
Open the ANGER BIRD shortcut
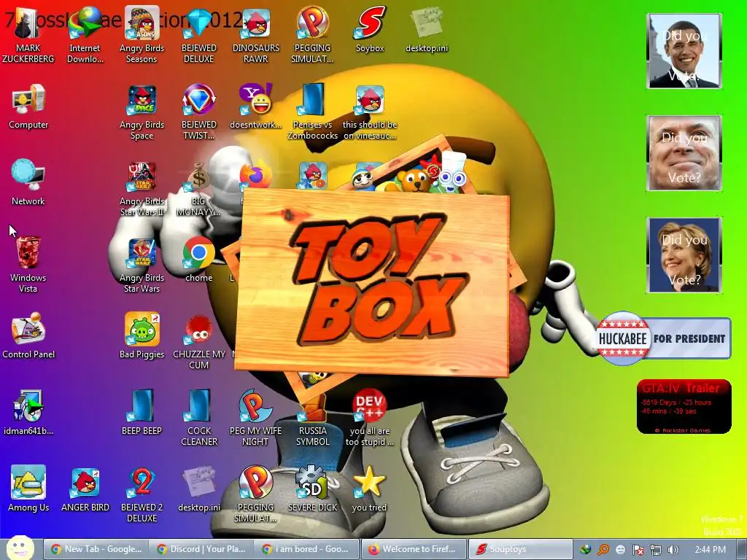click(x=85, y=489)
